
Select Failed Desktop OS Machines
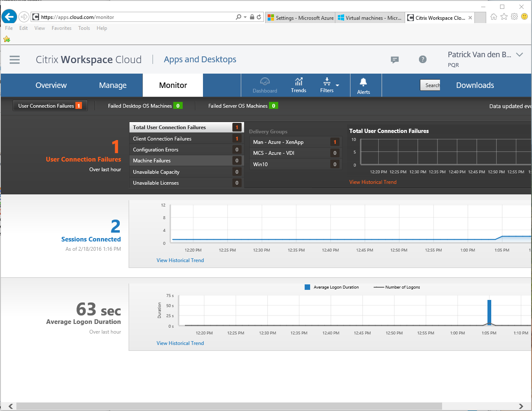click(145, 106)
